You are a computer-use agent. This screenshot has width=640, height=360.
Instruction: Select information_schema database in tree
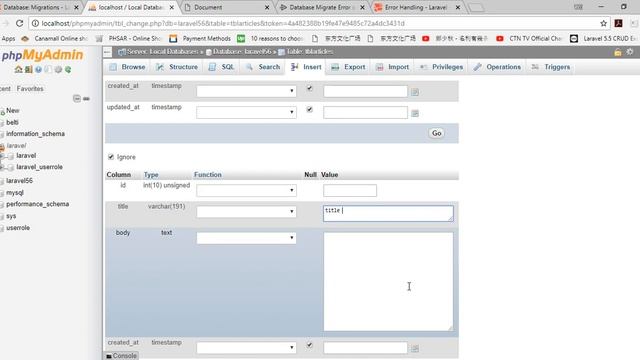click(x=35, y=134)
